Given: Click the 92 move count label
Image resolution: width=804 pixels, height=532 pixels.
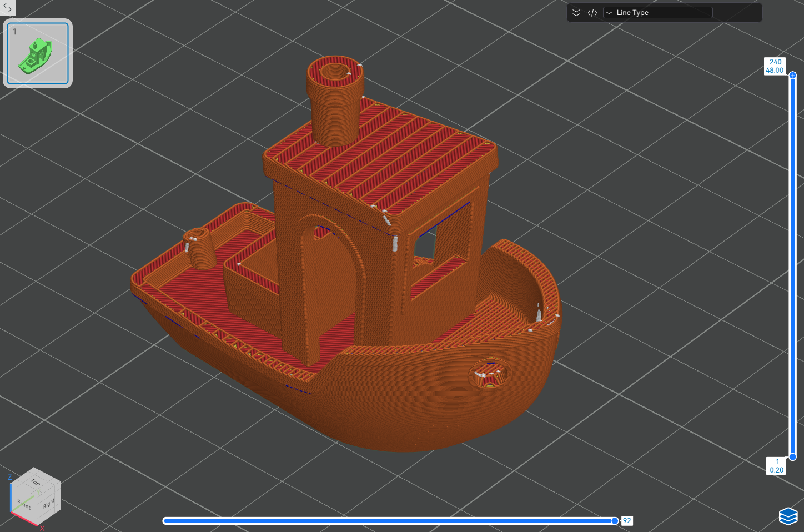Looking at the screenshot, I should 627,521.
